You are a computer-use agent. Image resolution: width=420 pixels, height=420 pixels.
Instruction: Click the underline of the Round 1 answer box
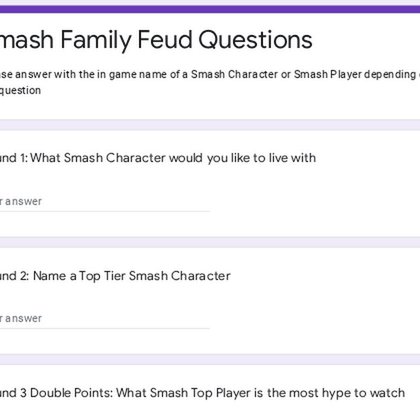(105, 211)
